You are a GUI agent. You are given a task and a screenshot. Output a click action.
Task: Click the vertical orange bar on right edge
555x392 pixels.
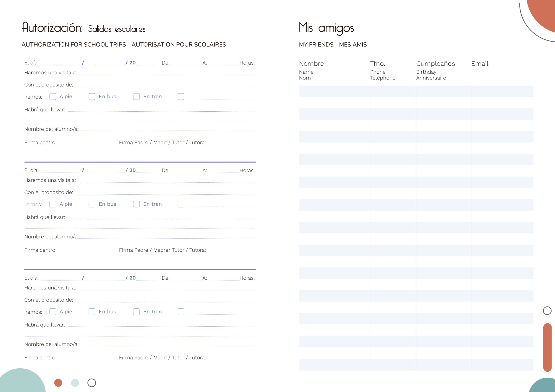547,347
